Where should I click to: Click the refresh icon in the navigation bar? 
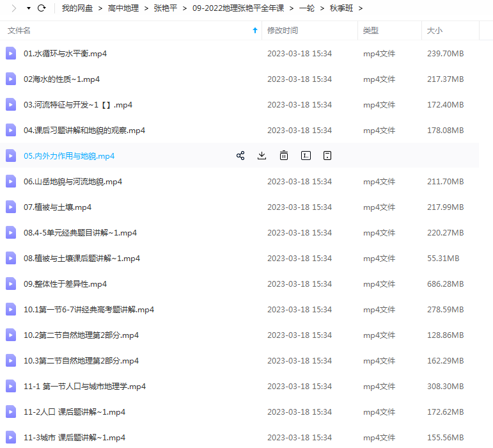[x=42, y=8]
